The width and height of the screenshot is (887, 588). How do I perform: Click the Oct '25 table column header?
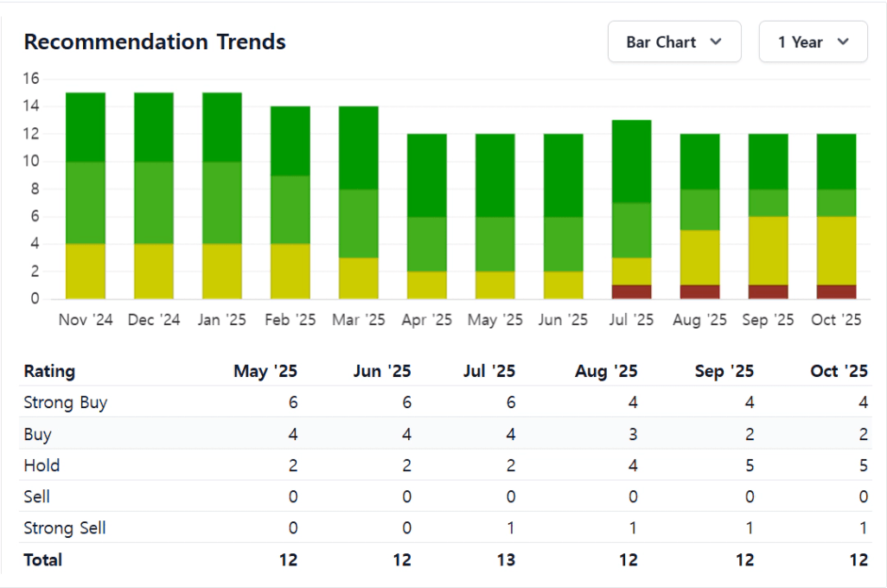point(839,372)
